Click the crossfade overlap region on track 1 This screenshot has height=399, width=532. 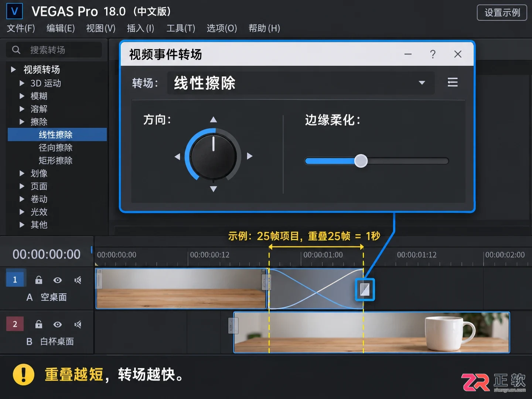(316, 289)
